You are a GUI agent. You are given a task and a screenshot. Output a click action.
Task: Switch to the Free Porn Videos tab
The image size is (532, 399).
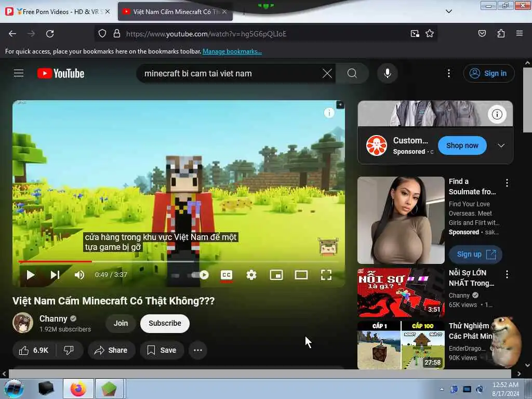[58, 11]
